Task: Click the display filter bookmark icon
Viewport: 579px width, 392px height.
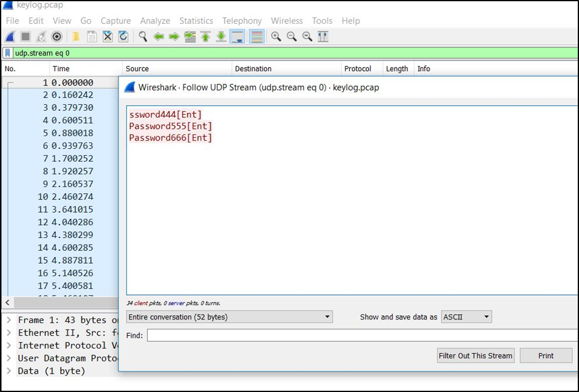Action: tap(7, 53)
